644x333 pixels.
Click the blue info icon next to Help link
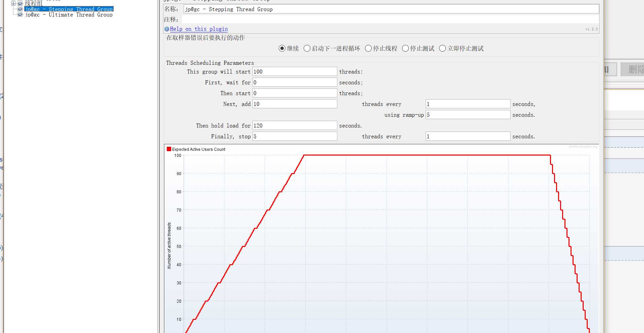167,29
